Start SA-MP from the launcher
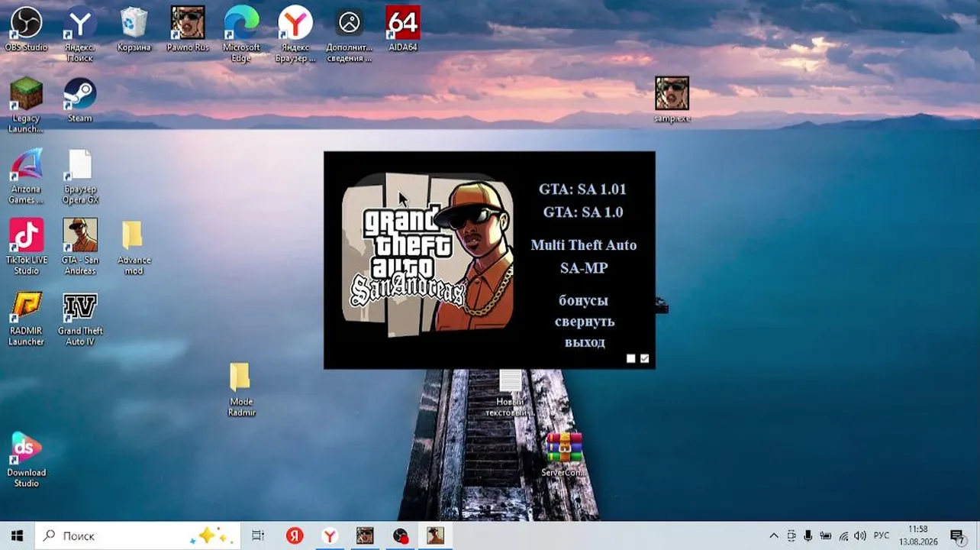The image size is (980, 550). coord(583,268)
